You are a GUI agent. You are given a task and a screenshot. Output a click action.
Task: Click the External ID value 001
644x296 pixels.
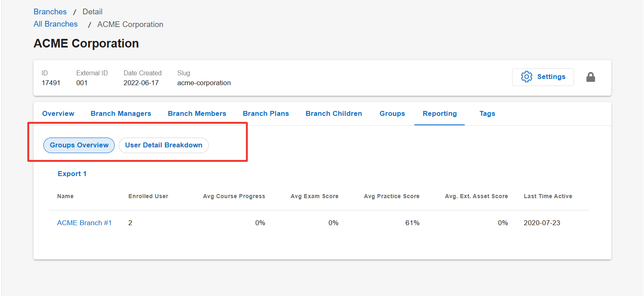pyautogui.click(x=82, y=83)
